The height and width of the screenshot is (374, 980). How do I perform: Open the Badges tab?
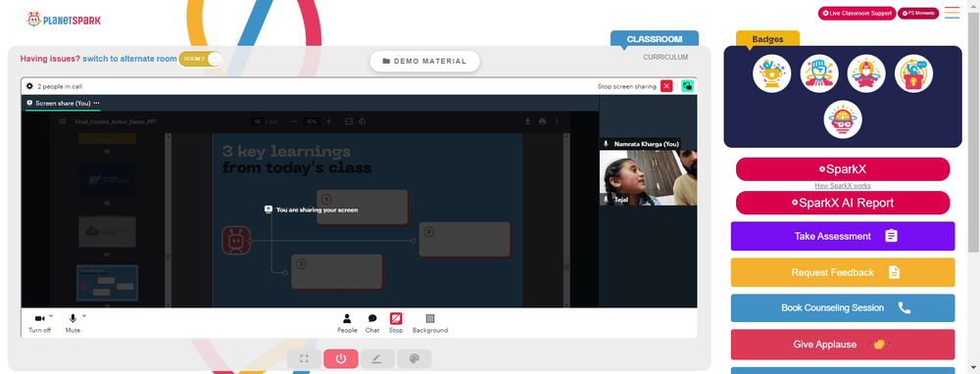(767, 39)
